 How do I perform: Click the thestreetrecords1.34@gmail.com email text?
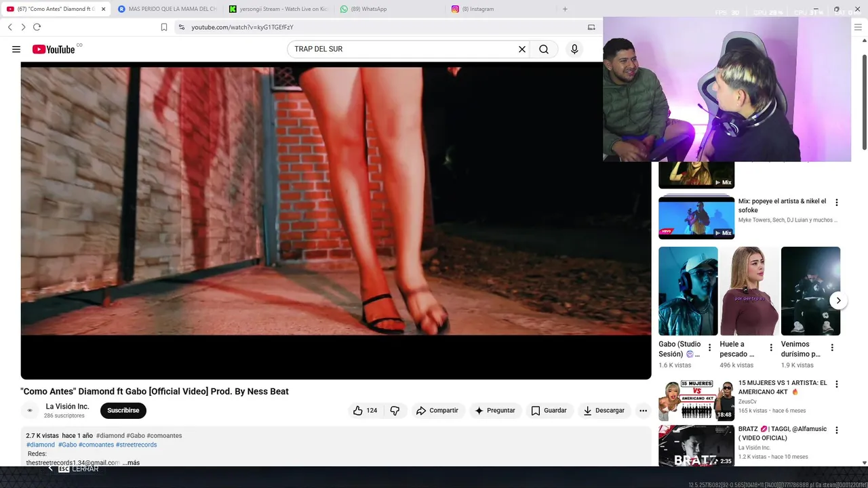73,463
